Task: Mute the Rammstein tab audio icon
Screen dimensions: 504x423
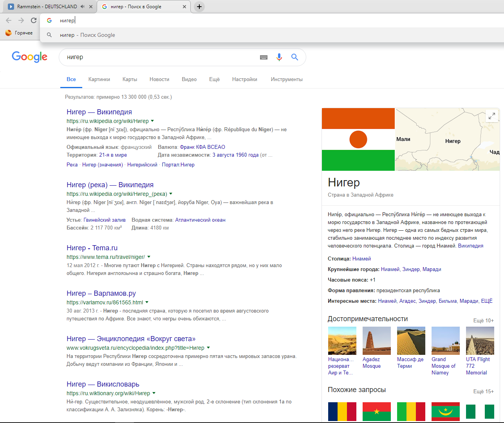Action: tap(83, 7)
